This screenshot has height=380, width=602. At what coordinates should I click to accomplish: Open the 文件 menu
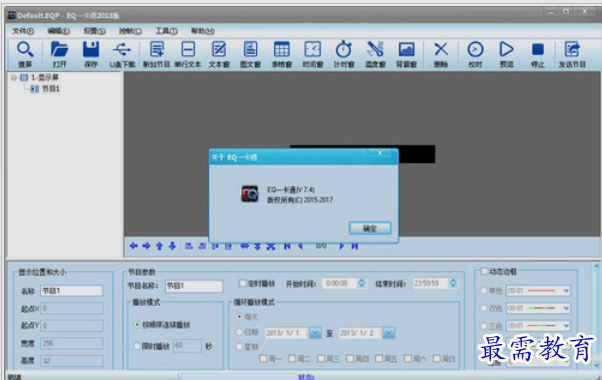tap(23, 31)
